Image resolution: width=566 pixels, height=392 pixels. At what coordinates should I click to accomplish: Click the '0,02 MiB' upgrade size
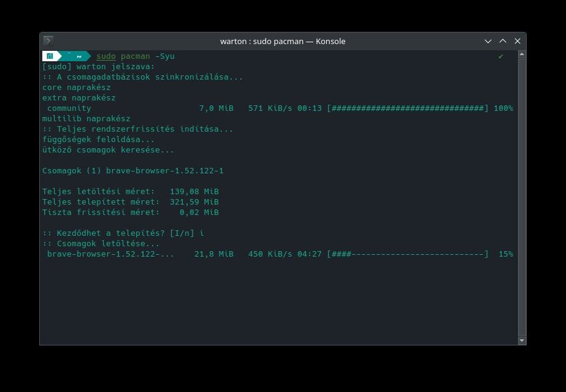tap(199, 213)
